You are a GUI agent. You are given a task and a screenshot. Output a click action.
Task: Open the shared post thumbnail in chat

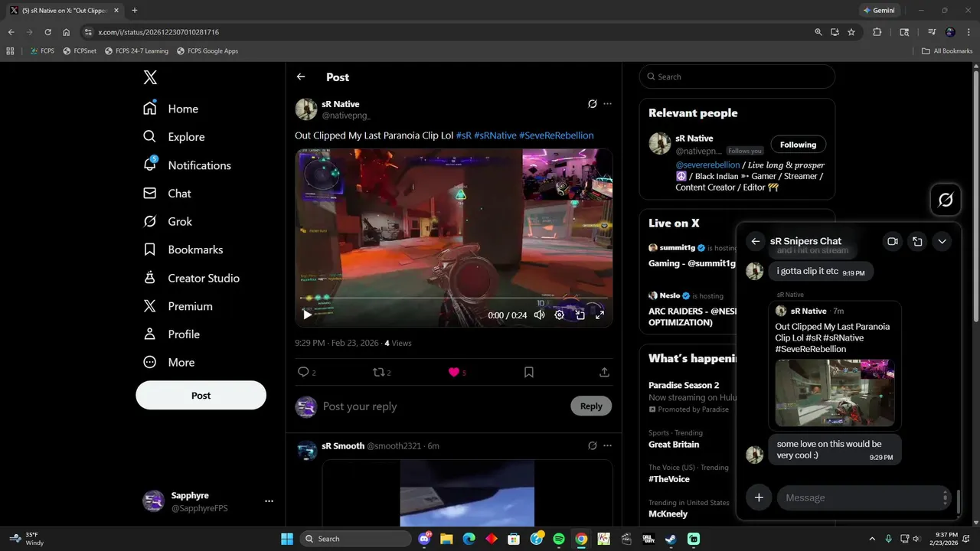click(835, 393)
